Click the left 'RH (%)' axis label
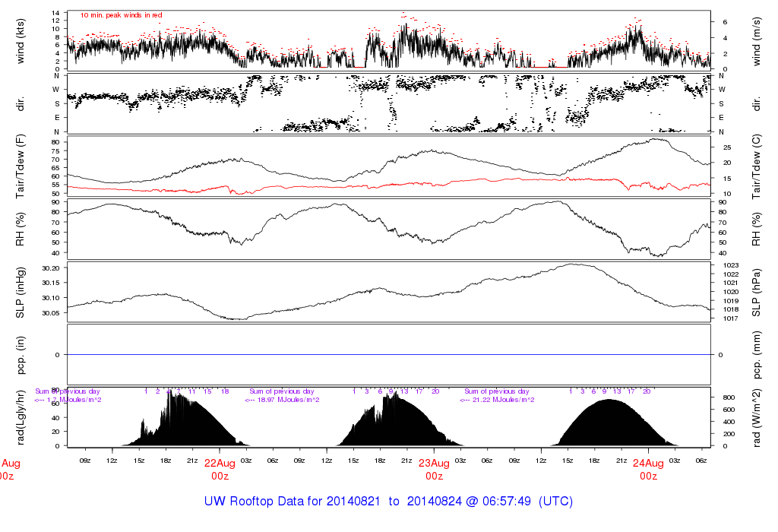 [20, 230]
